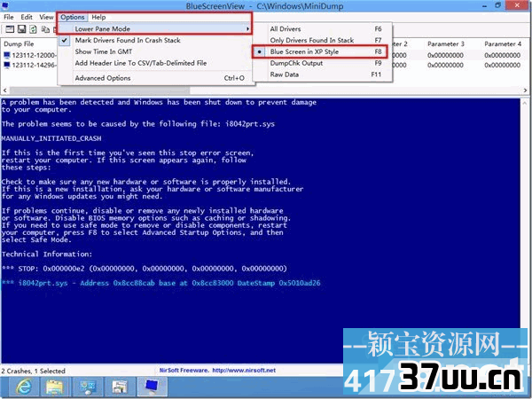The width and height of the screenshot is (532, 399).
Task: Select Raw Data lower pane mode
Action: tap(323, 74)
